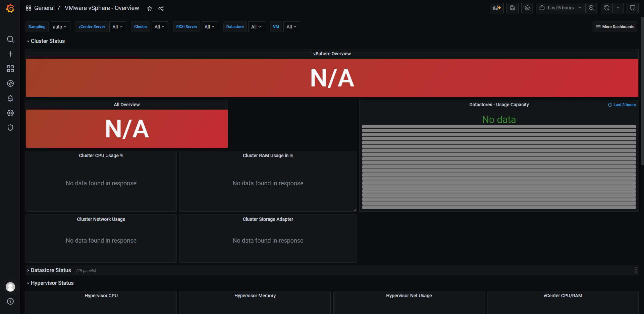The image size is (644, 314).
Task: Go to the General folder breadcrumb
Action: pos(44,8)
